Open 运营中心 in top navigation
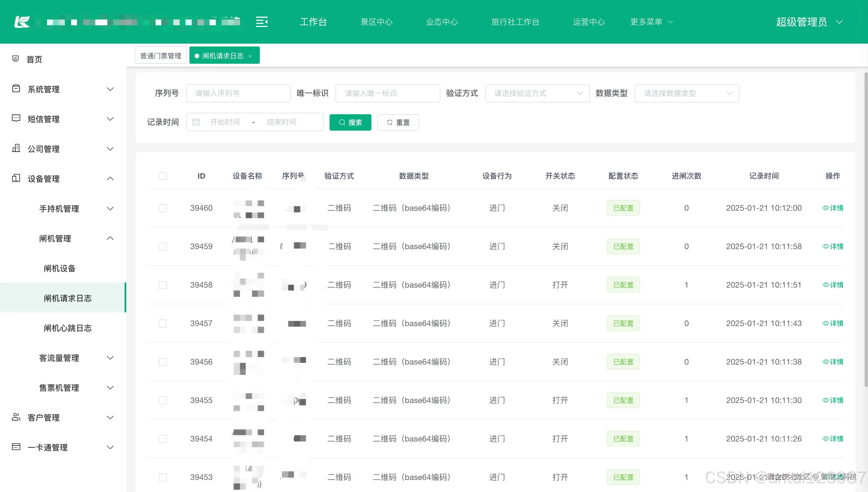The image size is (868, 492). (589, 22)
